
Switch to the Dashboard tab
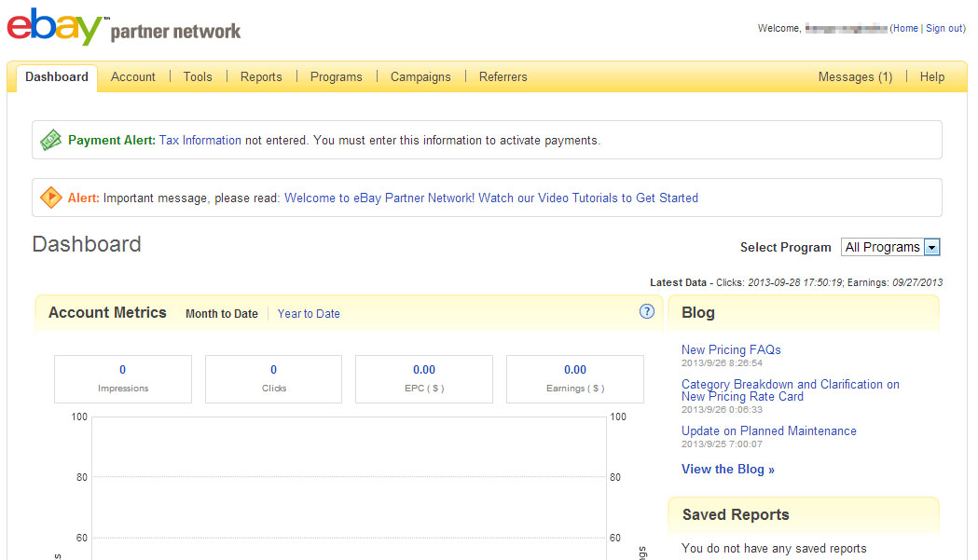click(57, 76)
